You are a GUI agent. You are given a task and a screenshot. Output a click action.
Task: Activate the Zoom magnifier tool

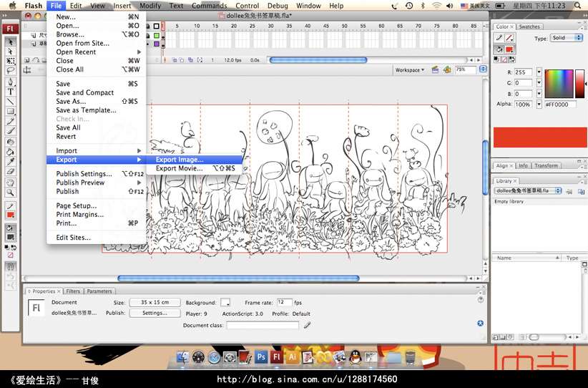(x=11, y=193)
